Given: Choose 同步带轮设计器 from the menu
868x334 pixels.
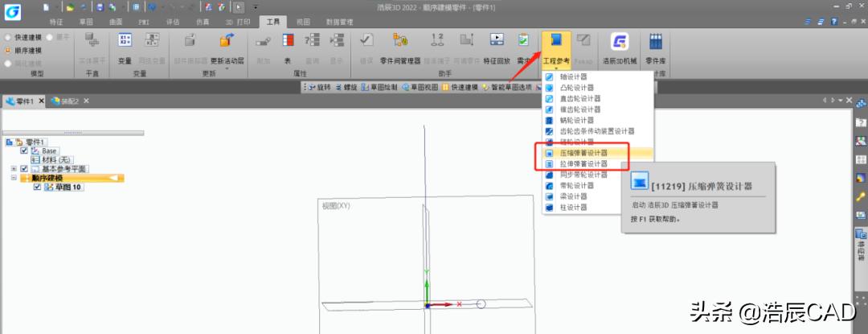Looking at the screenshot, I should 598,175.
